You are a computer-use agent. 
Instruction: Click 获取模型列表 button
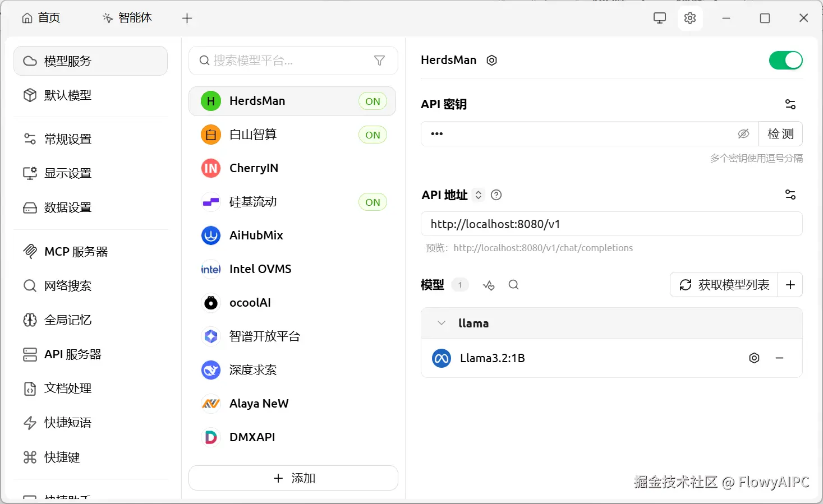724,285
